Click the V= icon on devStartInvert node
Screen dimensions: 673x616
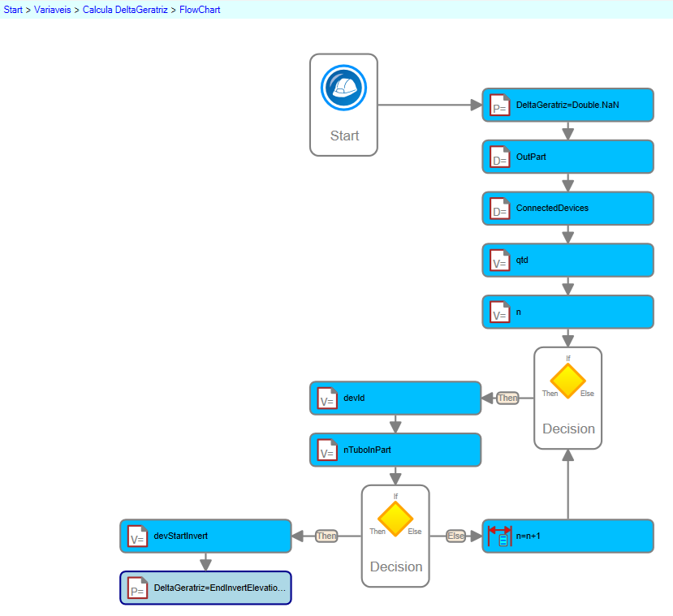[x=137, y=536]
